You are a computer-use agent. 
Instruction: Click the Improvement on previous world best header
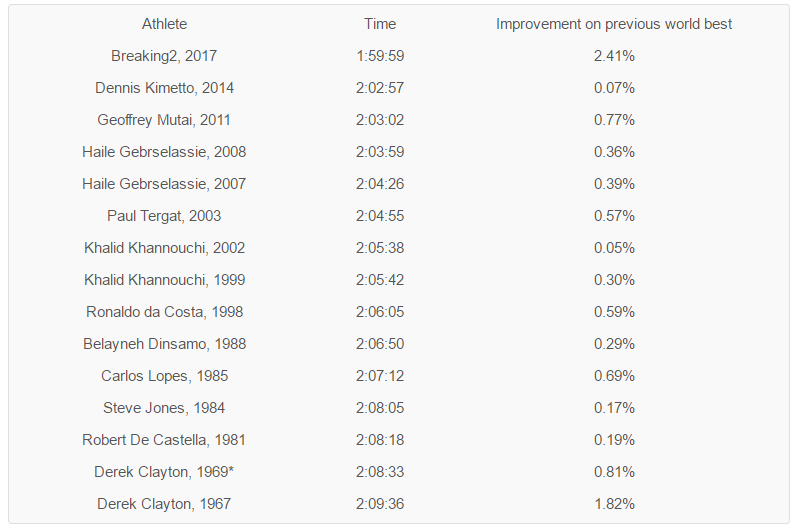point(614,24)
